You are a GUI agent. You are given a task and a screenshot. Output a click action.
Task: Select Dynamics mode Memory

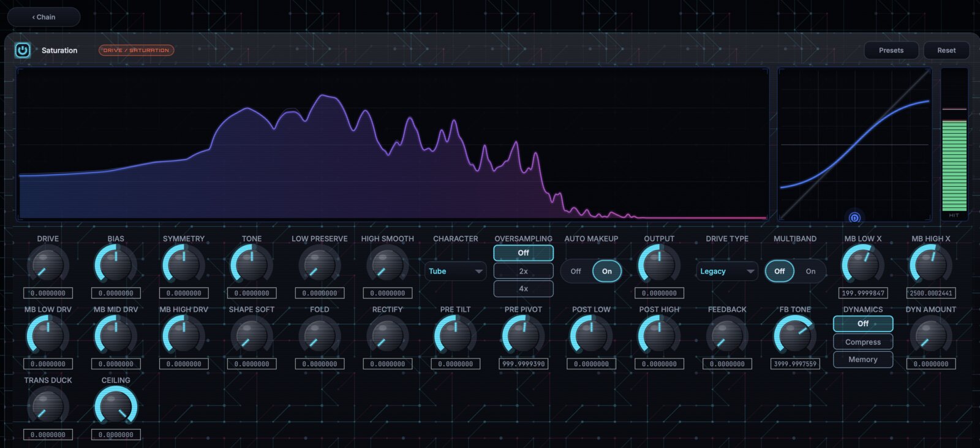[x=863, y=359]
